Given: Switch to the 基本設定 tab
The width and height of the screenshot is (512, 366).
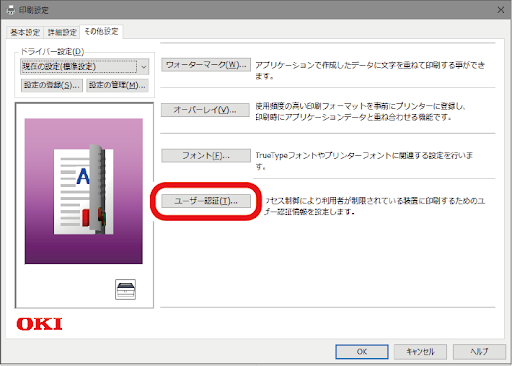Looking at the screenshot, I should 25,32.
